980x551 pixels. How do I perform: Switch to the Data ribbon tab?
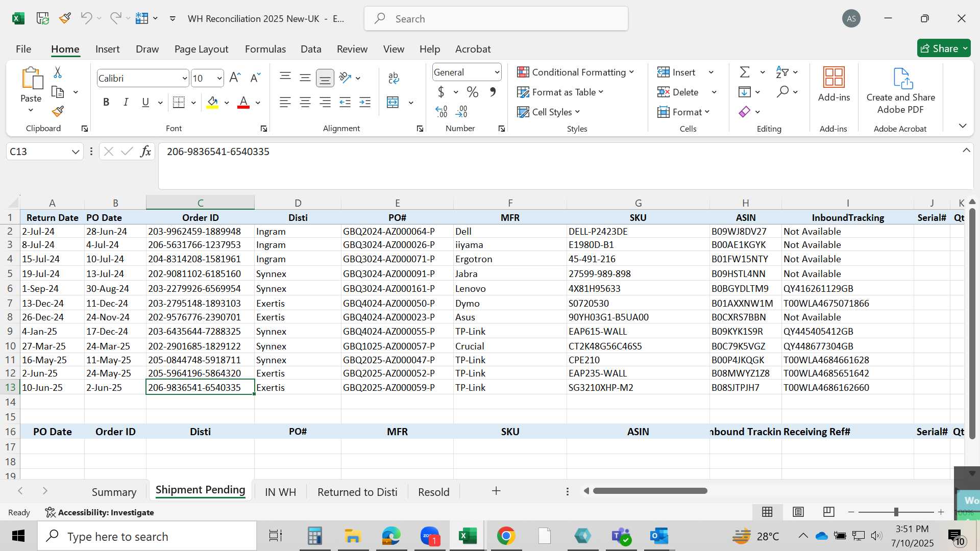tap(311, 49)
